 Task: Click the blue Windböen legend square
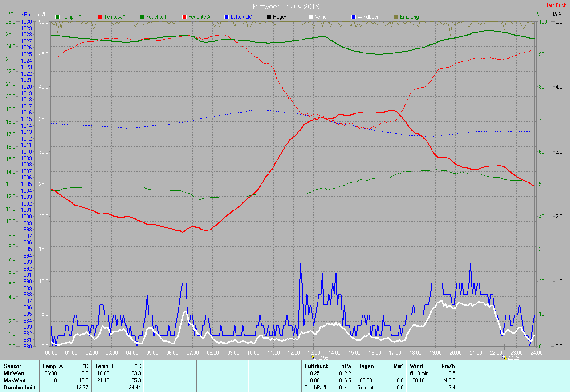[x=354, y=17]
